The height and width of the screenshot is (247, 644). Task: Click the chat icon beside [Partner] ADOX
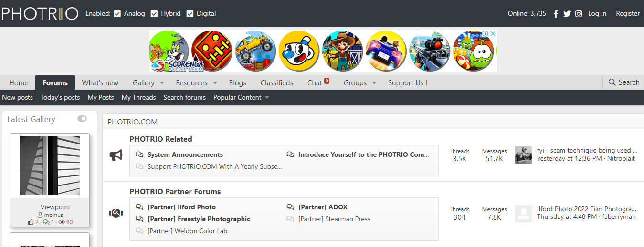tap(290, 207)
